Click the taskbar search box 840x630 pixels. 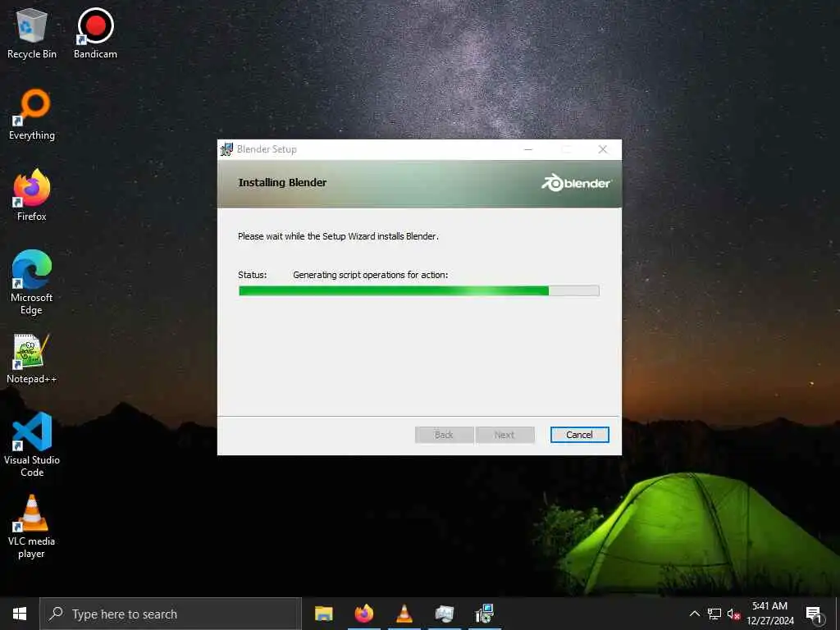(x=171, y=614)
